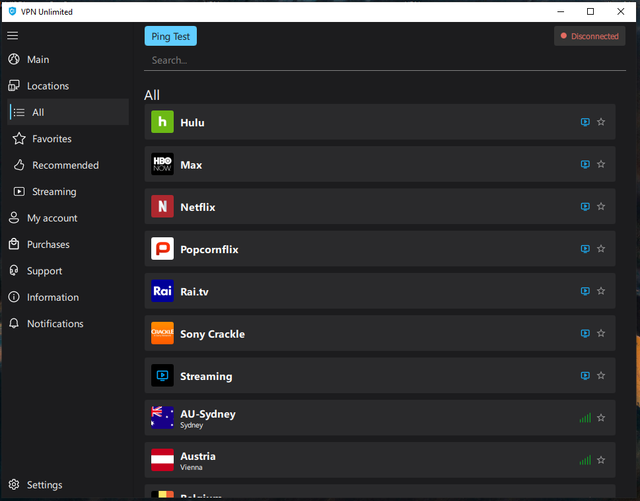
Task: Click streaming indicator icon on Hulu row
Action: [585, 122]
